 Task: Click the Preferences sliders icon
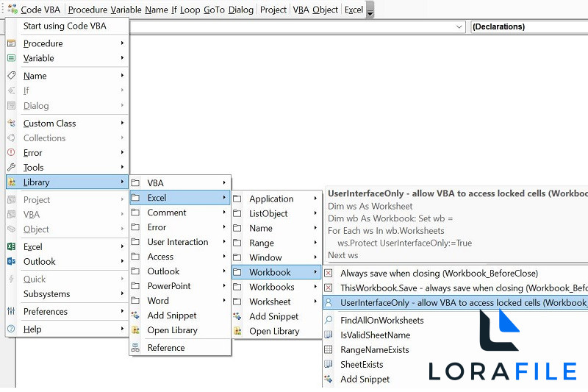[12, 311]
